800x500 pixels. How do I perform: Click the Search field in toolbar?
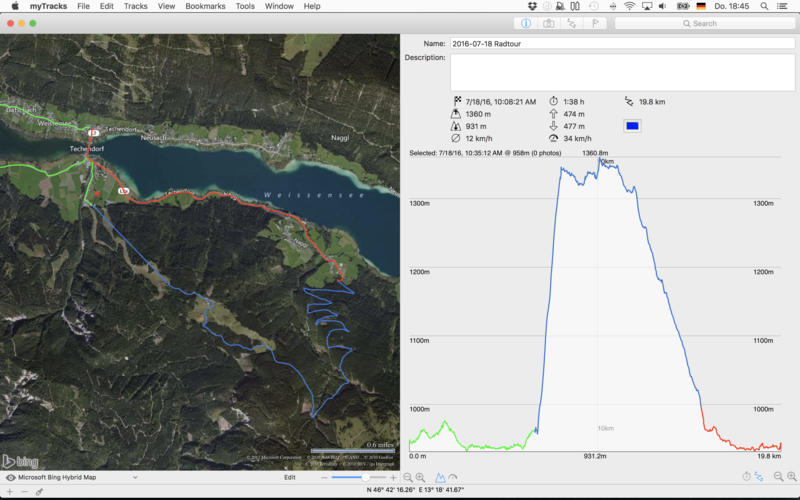tap(703, 23)
